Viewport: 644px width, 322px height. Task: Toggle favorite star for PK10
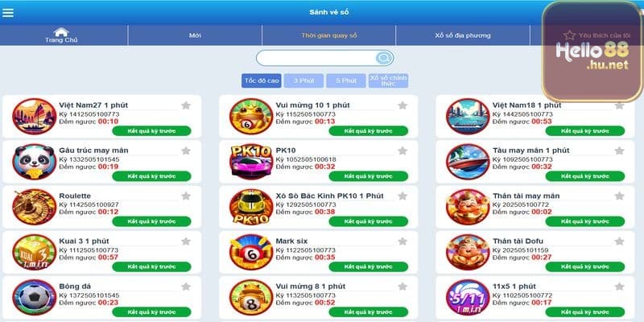pos(402,151)
